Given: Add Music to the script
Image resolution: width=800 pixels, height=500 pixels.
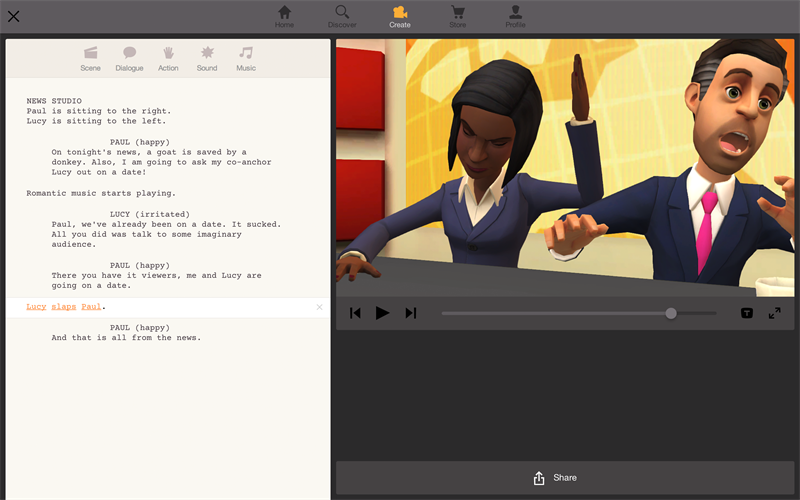Looking at the screenshot, I should coord(246,58).
